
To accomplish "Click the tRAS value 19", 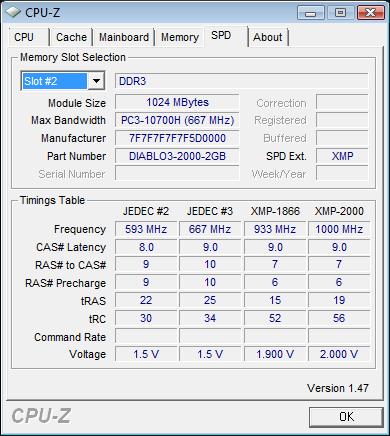I will [339, 300].
